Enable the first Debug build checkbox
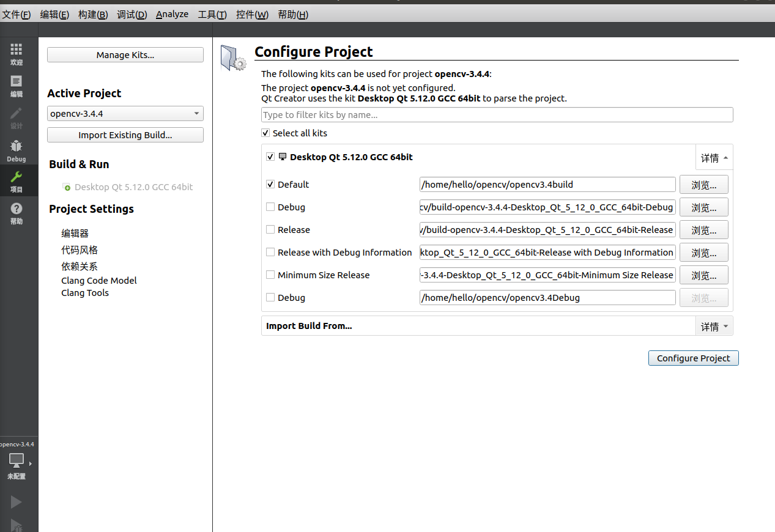 point(270,207)
